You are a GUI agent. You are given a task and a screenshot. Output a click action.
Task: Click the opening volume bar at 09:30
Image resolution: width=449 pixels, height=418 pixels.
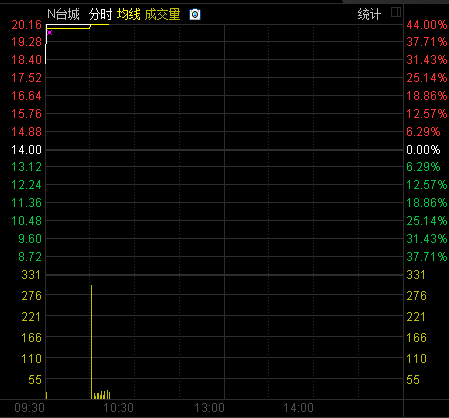tap(46, 395)
